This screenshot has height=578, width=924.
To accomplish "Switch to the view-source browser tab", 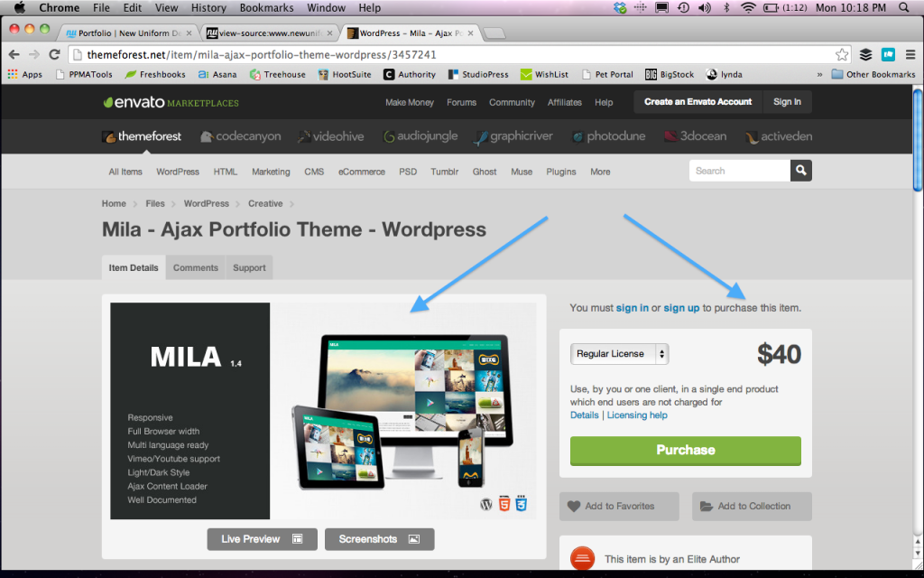I will coord(269,33).
